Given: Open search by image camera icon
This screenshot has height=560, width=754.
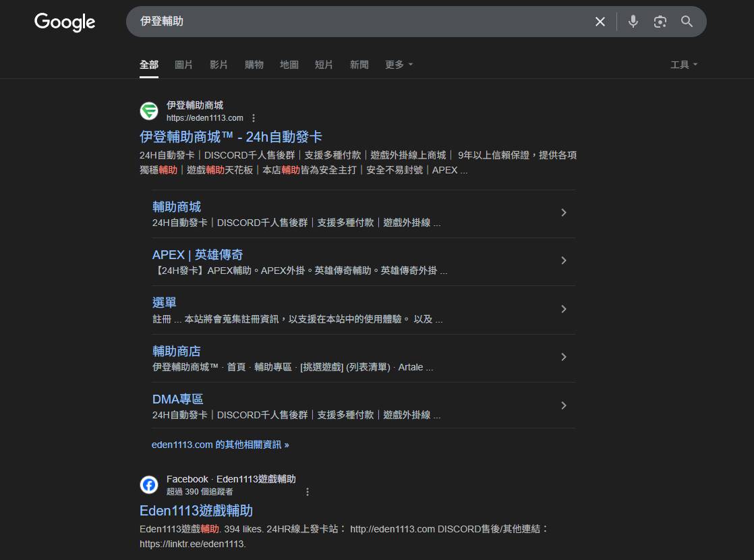Looking at the screenshot, I should pos(660,22).
